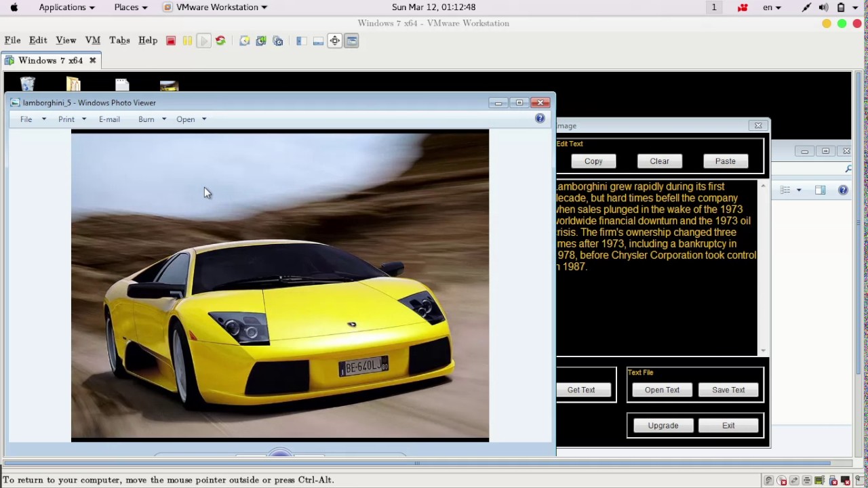Click the volume speaker icon in top bar
This screenshot has height=488, width=868.
coord(823,7)
